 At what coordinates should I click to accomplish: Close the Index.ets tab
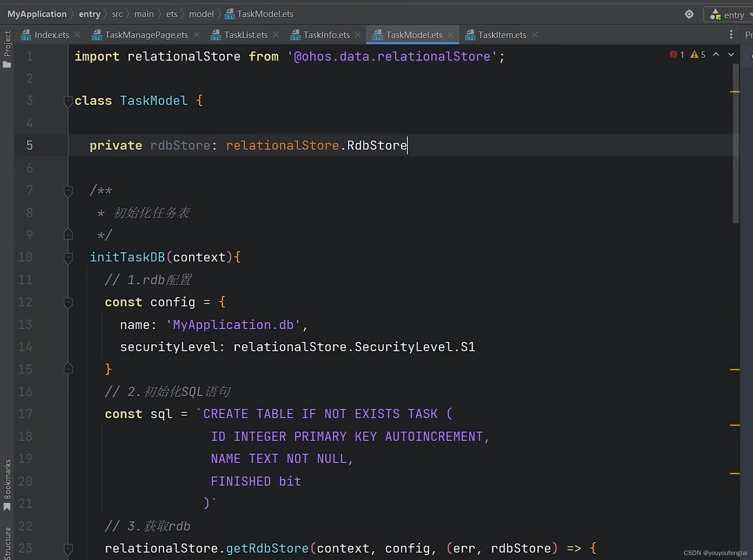click(x=78, y=35)
